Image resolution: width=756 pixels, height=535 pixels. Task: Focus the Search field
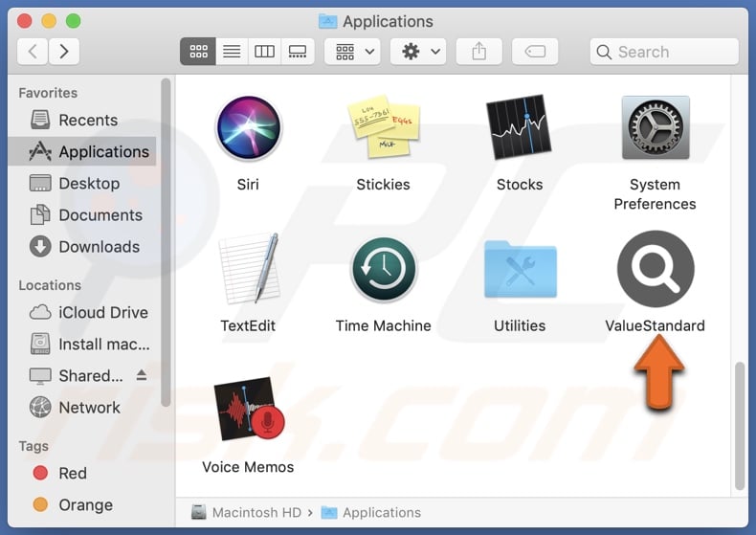(x=664, y=52)
